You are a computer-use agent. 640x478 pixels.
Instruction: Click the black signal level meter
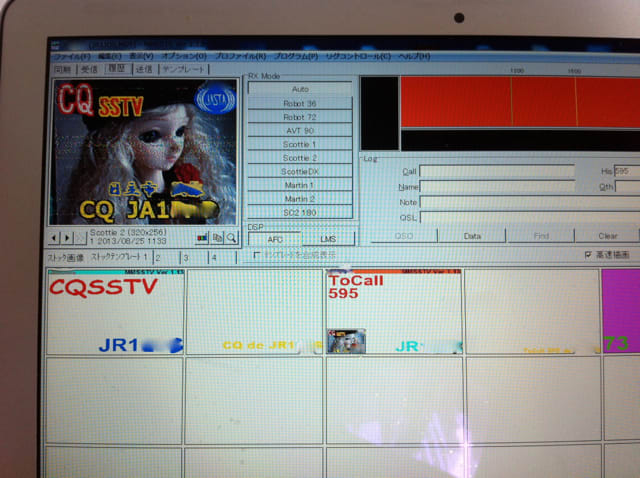click(x=379, y=113)
